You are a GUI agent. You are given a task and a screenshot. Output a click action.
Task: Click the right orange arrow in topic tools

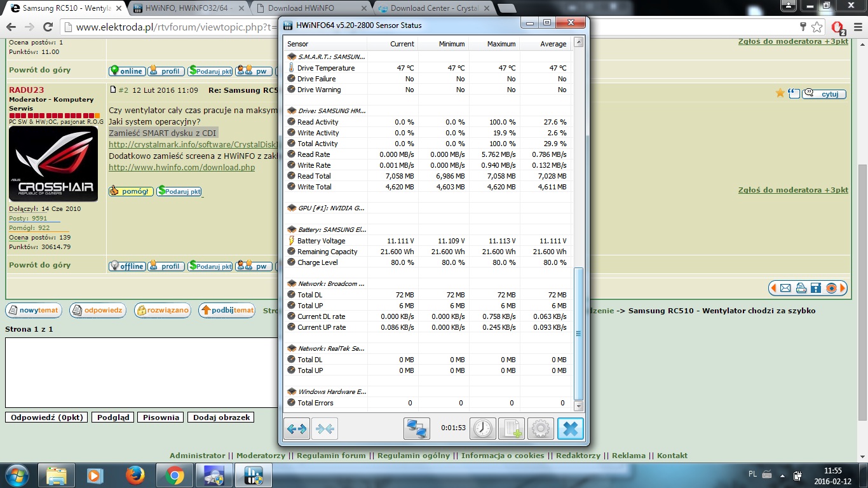[843, 288]
